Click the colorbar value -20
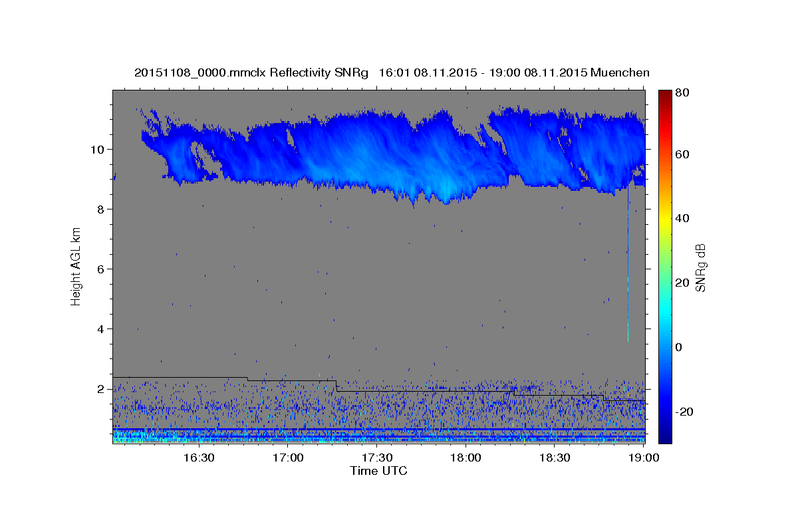The image size is (798, 532). coord(685,412)
